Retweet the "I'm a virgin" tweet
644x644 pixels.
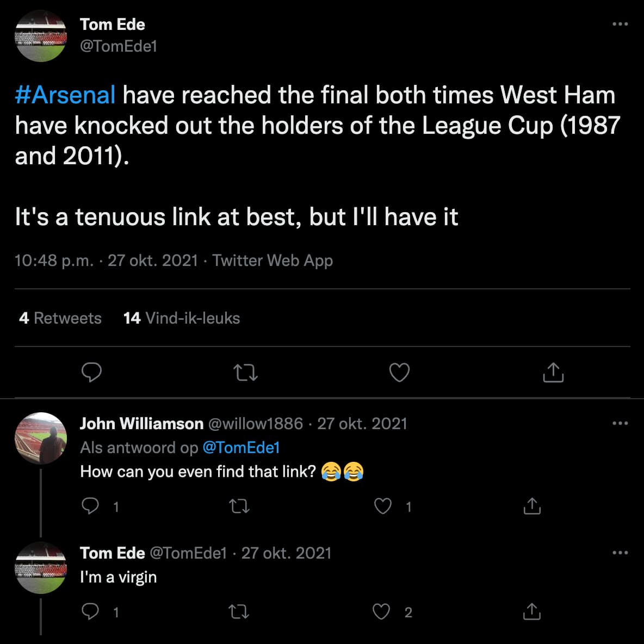[239, 612]
